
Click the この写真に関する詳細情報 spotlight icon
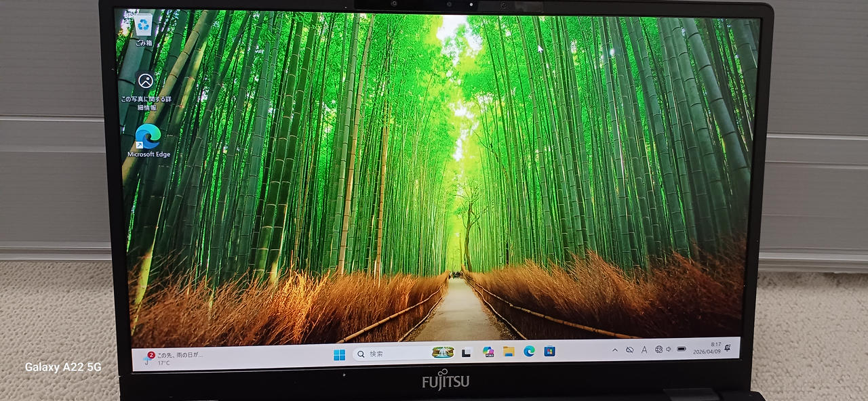[x=146, y=82]
